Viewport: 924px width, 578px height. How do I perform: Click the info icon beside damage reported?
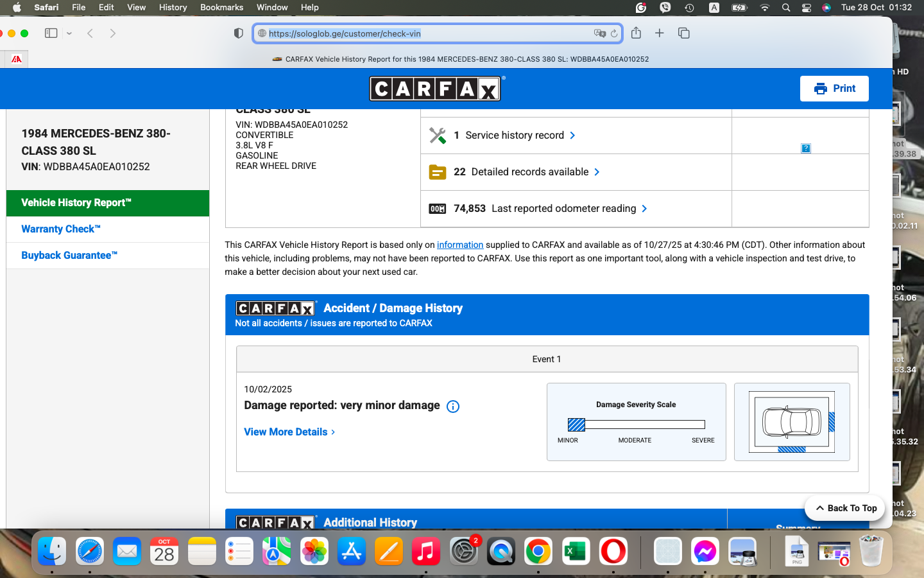[x=453, y=407]
